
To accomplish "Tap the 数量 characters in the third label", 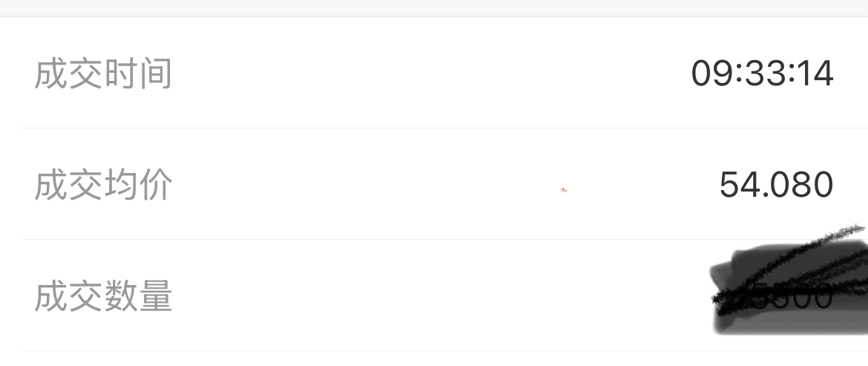I will (138, 296).
